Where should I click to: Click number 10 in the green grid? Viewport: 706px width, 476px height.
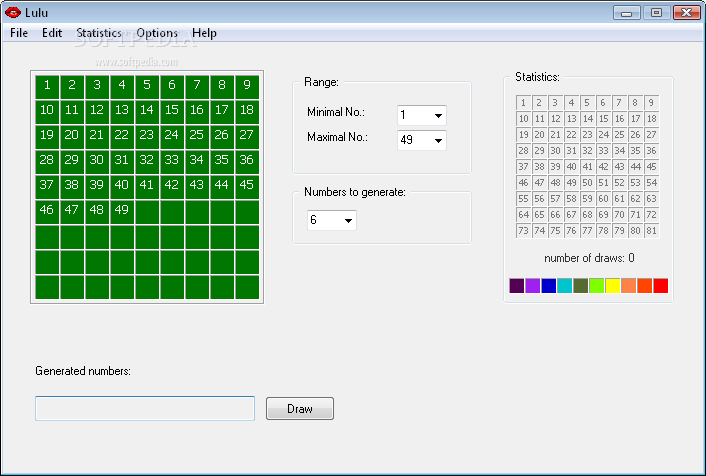47,112
